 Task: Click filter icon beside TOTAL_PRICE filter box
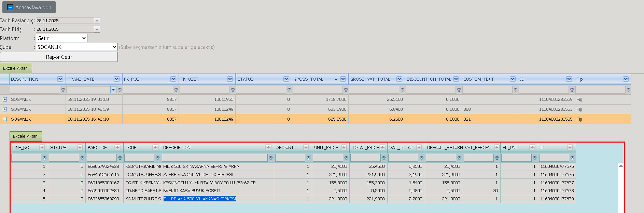pos(384,158)
